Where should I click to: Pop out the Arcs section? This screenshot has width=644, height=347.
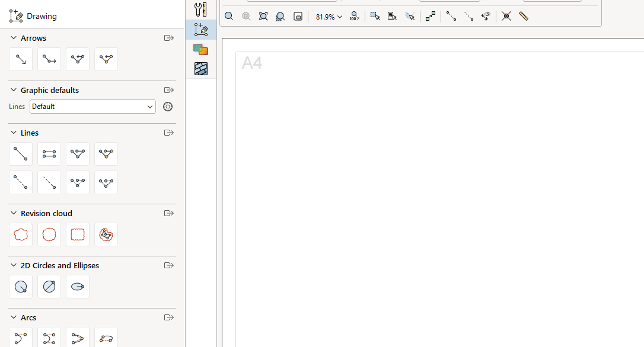[x=169, y=317]
